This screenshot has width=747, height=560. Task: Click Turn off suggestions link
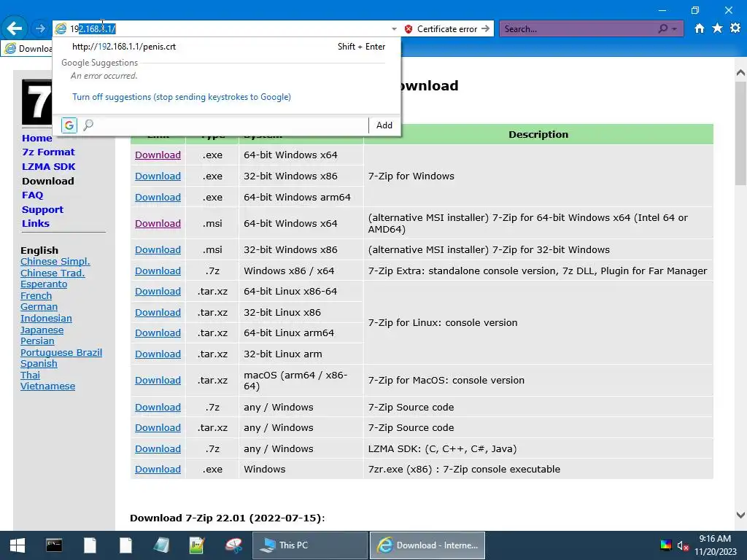coord(182,97)
